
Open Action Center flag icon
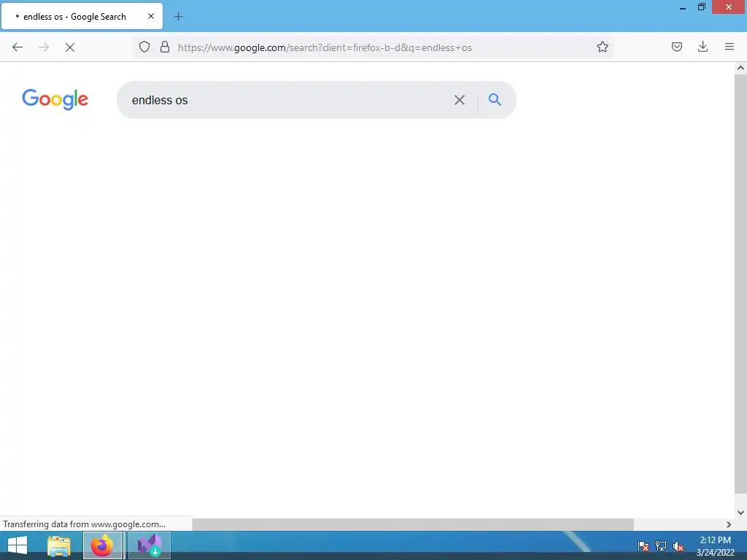643,545
